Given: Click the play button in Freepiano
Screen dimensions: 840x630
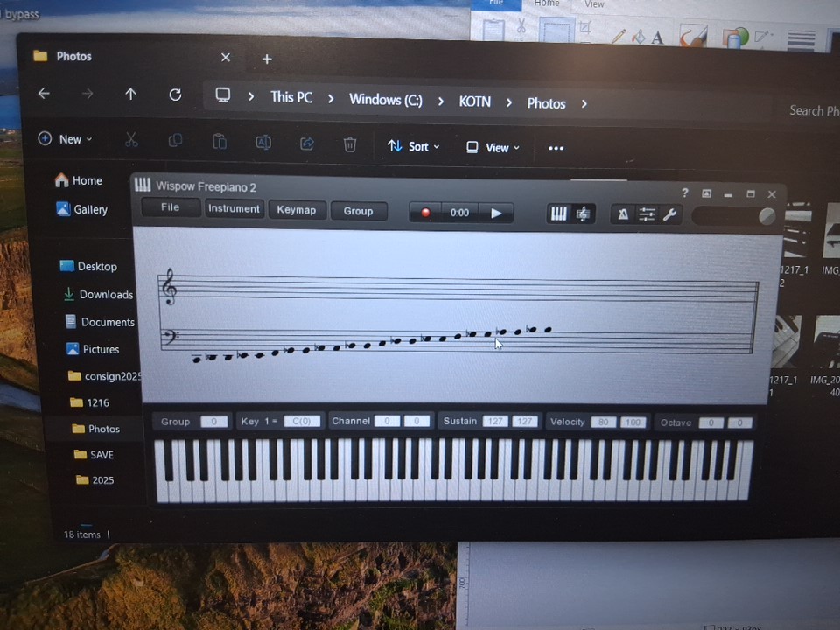Looking at the screenshot, I should [496, 213].
